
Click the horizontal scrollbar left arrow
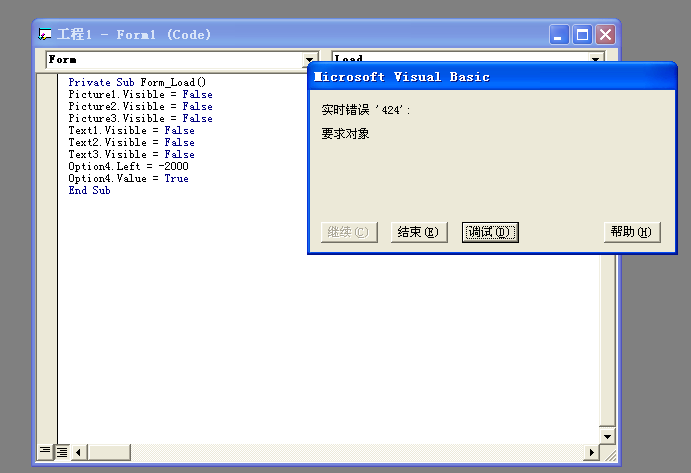pos(80,452)
